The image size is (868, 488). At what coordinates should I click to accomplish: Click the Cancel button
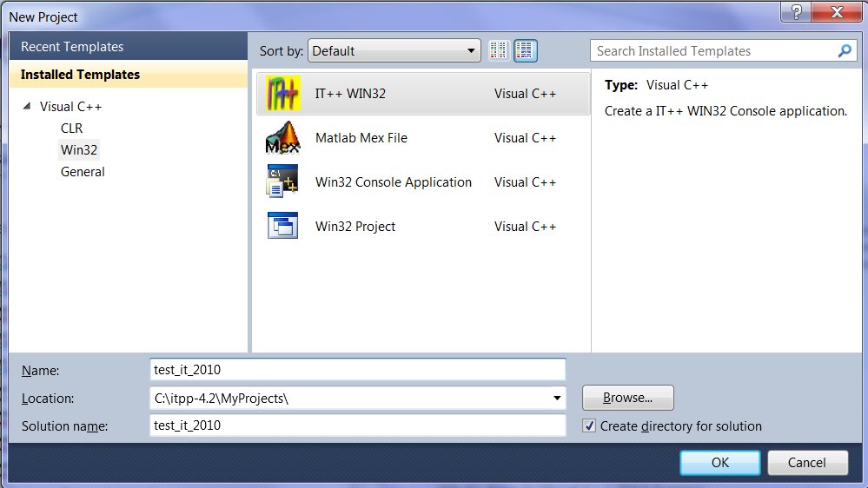(807, 463)
